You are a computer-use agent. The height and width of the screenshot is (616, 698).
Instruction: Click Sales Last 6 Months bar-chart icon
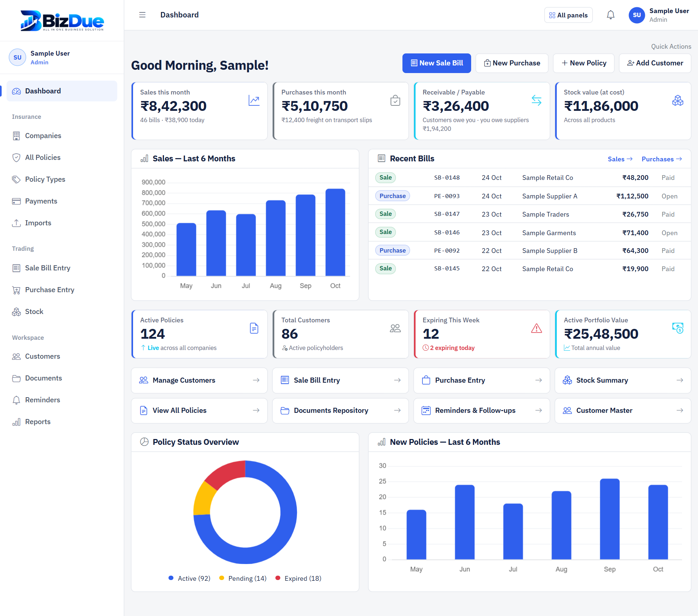(144, 158)
